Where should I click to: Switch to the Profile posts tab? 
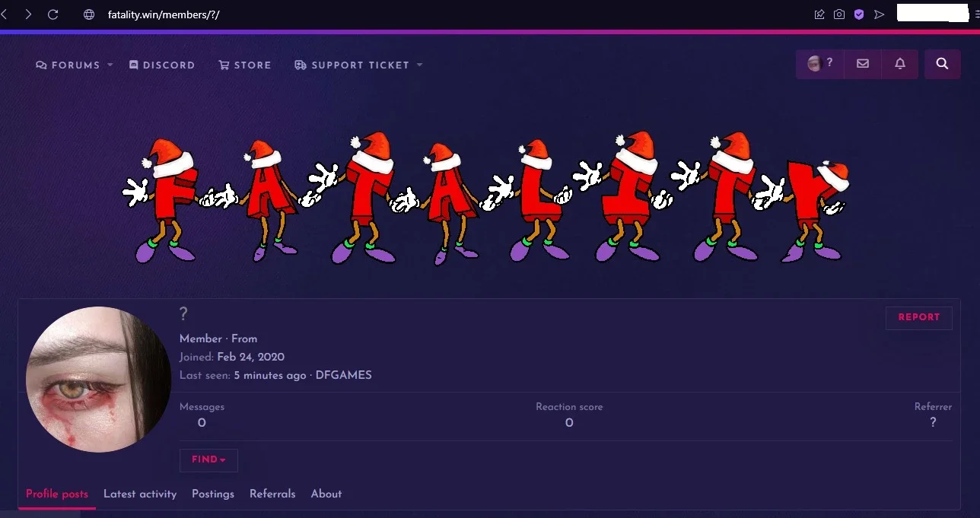(x=57, y=494)
